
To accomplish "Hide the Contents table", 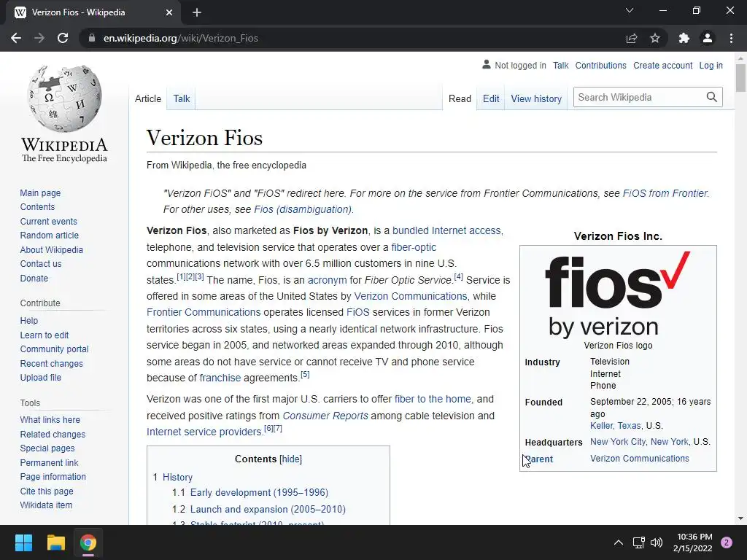I will coord(290,459).
